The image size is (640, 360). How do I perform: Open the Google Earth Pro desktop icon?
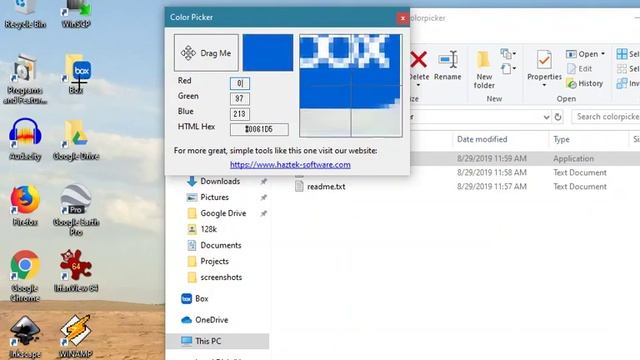point(76,210)
